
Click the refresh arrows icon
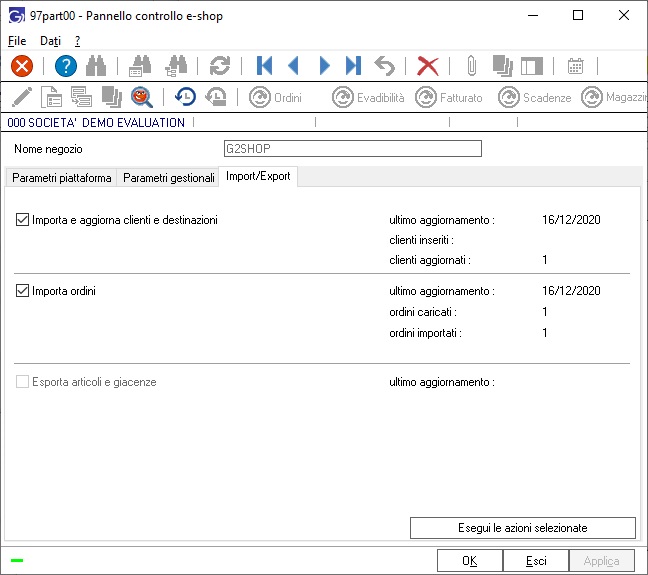[220, 66]
